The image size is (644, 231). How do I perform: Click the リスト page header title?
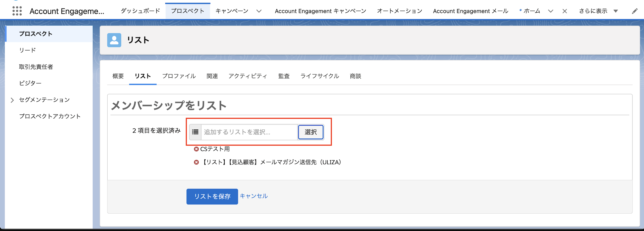(x=138, y=40)
